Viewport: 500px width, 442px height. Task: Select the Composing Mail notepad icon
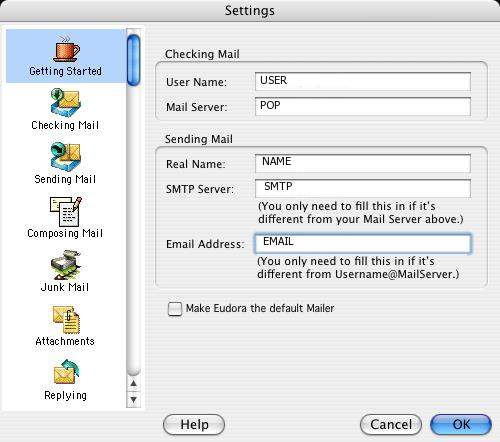66,211
